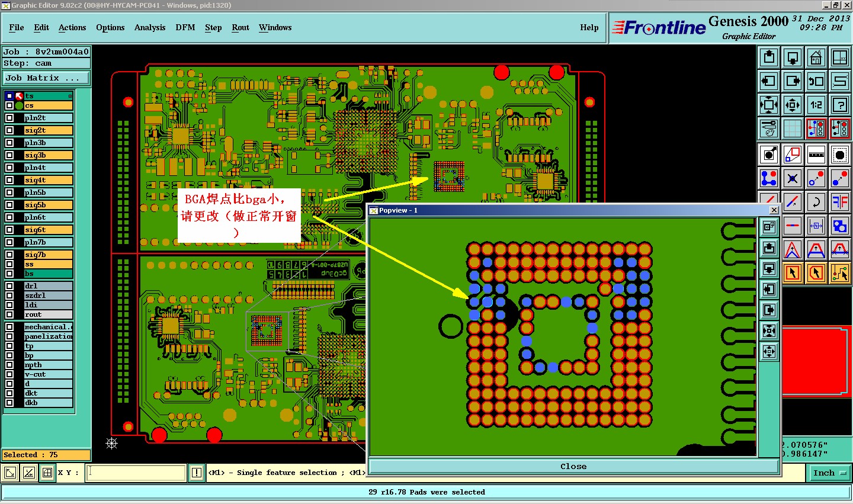Select the panelization layer row
Viewport: 853px width, 504px height.
pyautogui.click(x=49, y=336)
